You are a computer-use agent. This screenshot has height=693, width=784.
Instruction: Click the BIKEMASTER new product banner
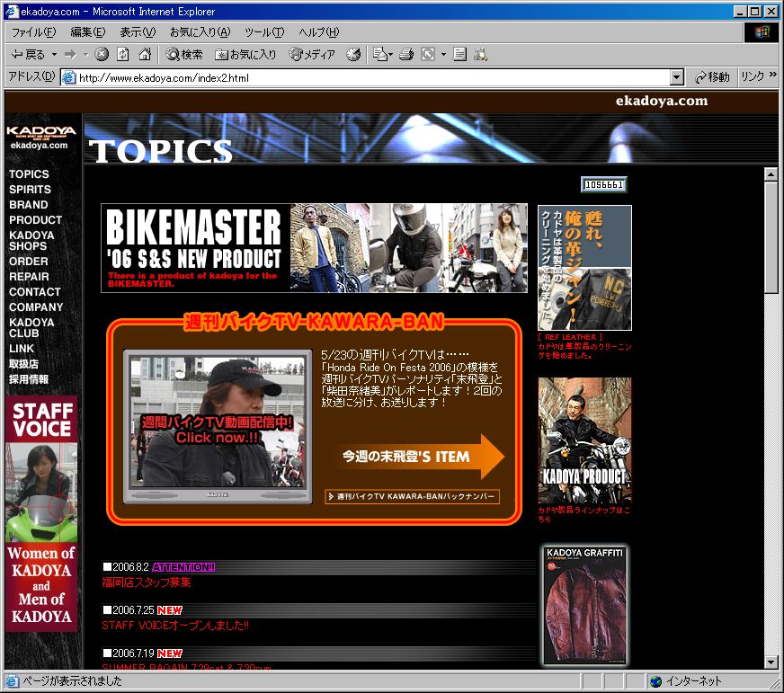(x=314, y=248)
